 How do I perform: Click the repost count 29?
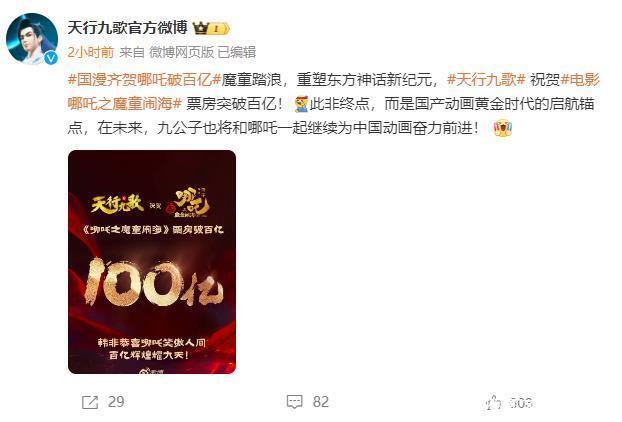point(116,402)
